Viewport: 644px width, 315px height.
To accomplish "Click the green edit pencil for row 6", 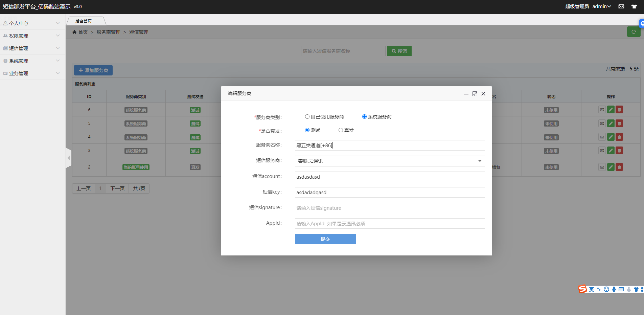I will point(611,110).
